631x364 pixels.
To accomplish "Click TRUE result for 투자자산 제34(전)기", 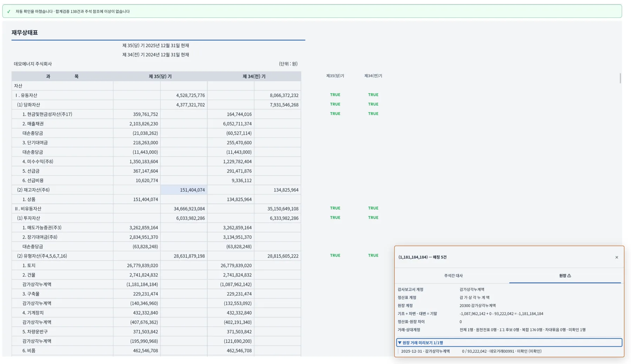I will [373, 218].
